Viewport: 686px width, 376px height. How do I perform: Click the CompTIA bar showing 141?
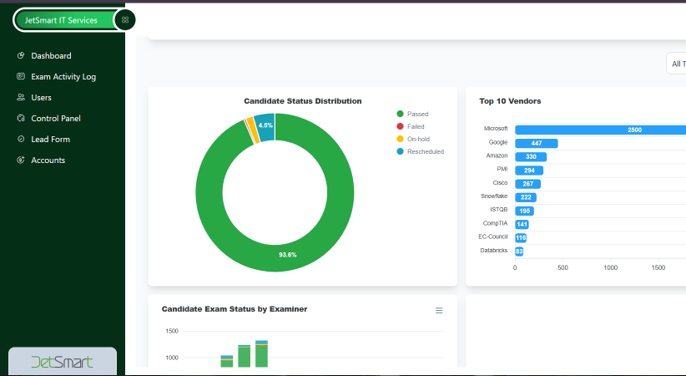[x=522, y=225]
